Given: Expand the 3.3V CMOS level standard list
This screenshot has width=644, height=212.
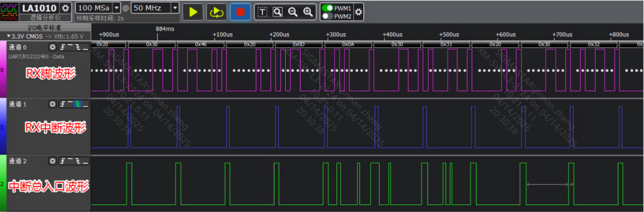Looking at the screenshot, I should pyautogui.click(x=45, y=36).
